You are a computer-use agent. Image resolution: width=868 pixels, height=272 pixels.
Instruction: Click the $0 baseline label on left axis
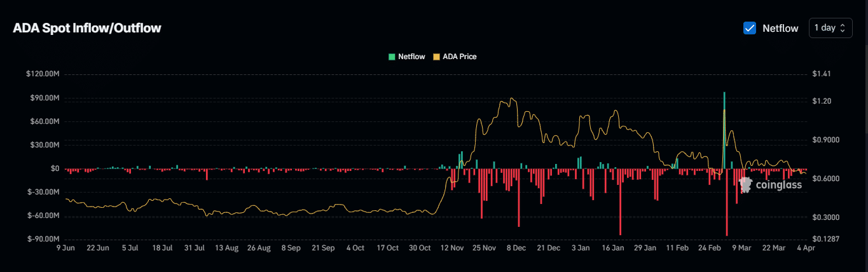point(54,169)
